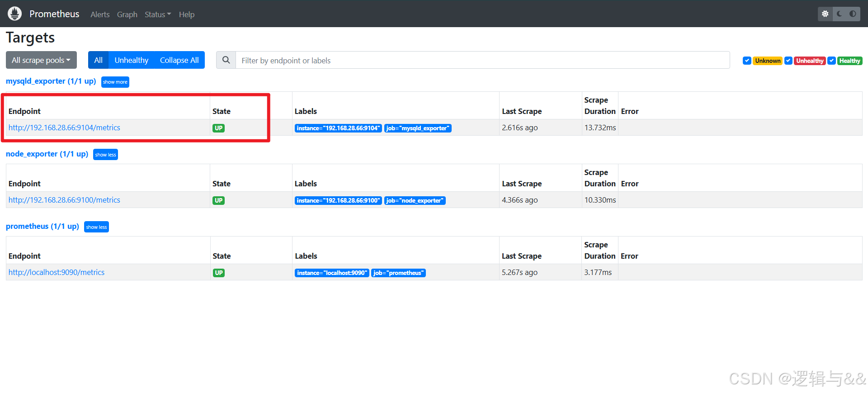
Task: Focus the filter by endpoint field
Action: [482, 60]
